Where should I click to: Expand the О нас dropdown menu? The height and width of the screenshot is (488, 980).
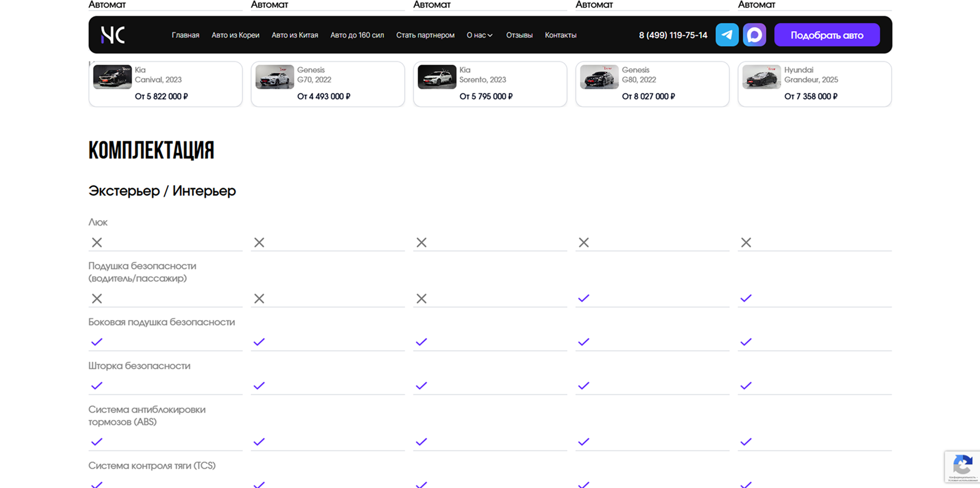[x=479, y=35]
